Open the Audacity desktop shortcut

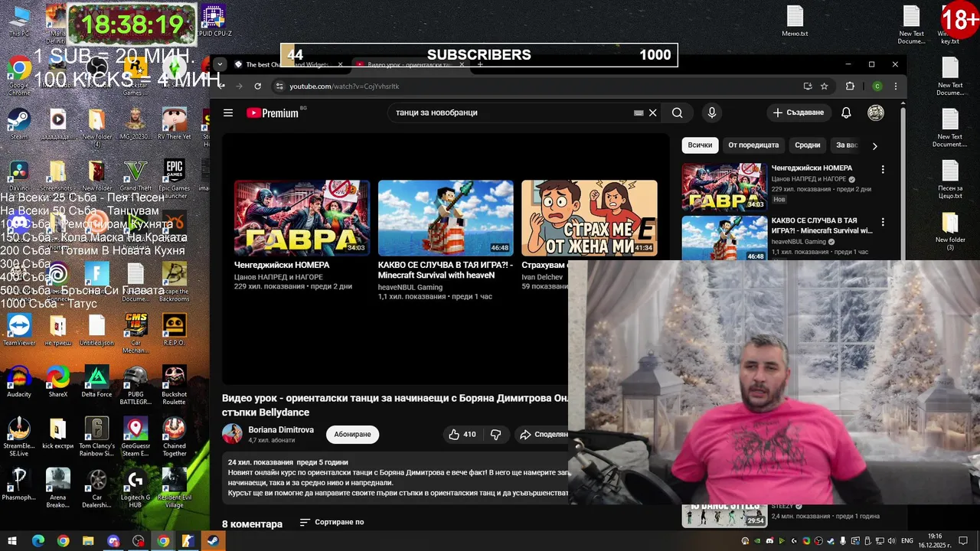(19, 382)
